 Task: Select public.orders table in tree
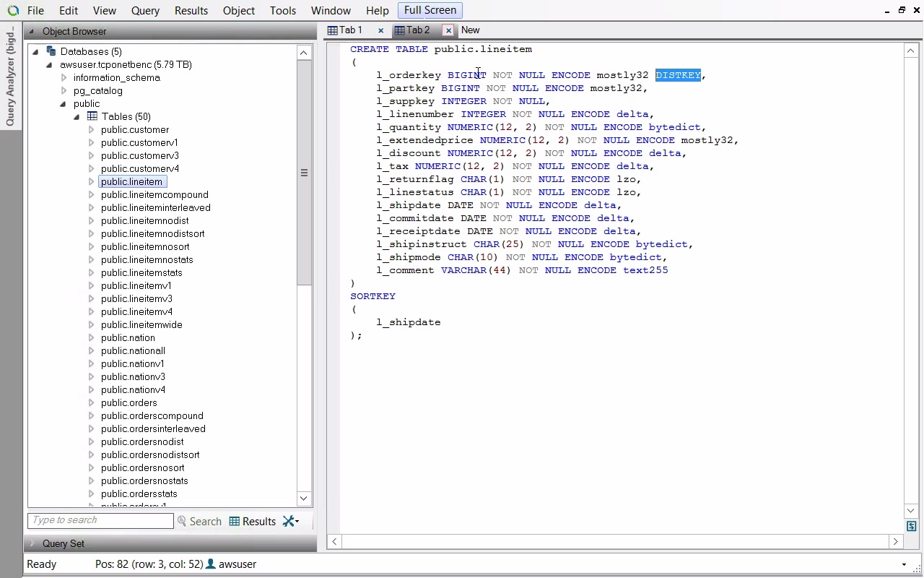pyautogui.click(x=128, y=402)
